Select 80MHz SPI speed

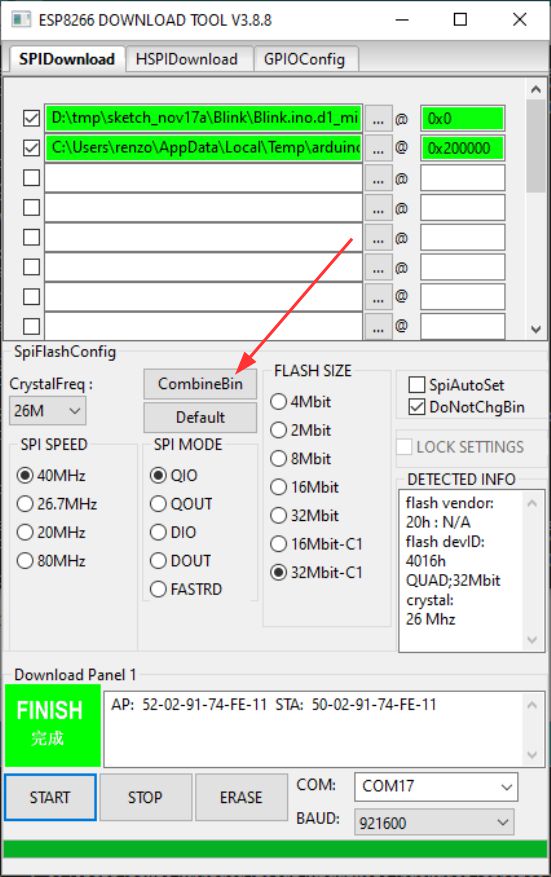(x=51, y=560)
